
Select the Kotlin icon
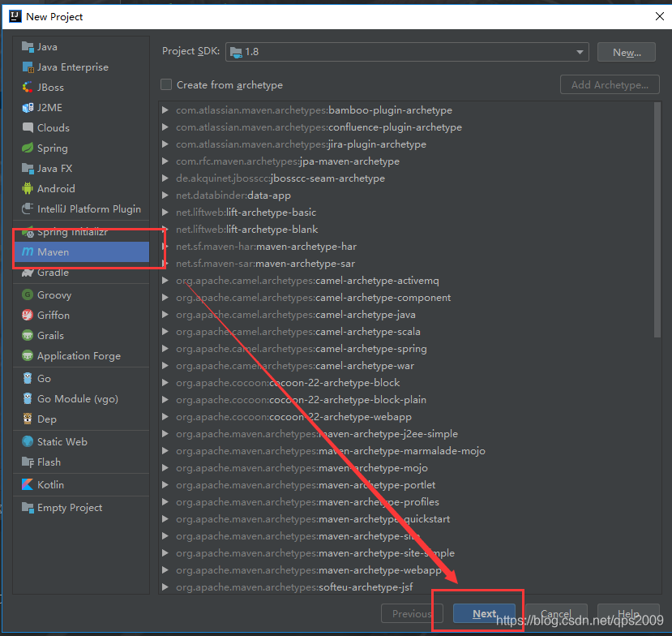(28, 484)
